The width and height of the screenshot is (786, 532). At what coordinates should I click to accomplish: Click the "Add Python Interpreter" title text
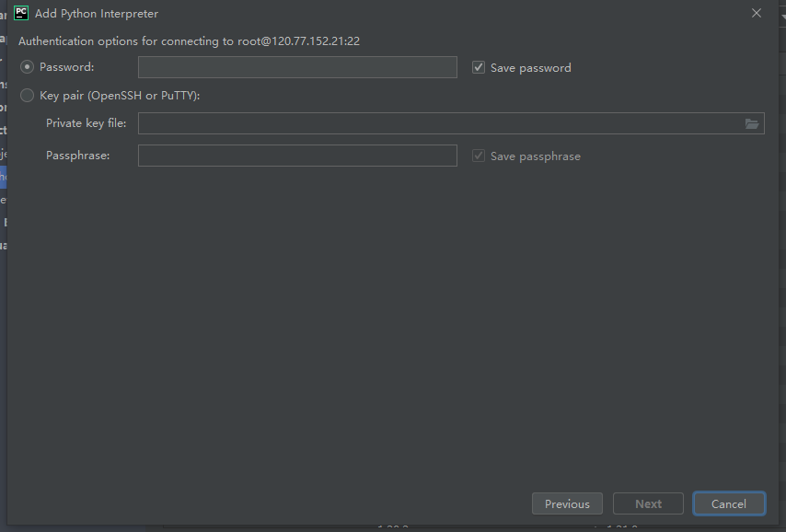(x=97, y=14)
